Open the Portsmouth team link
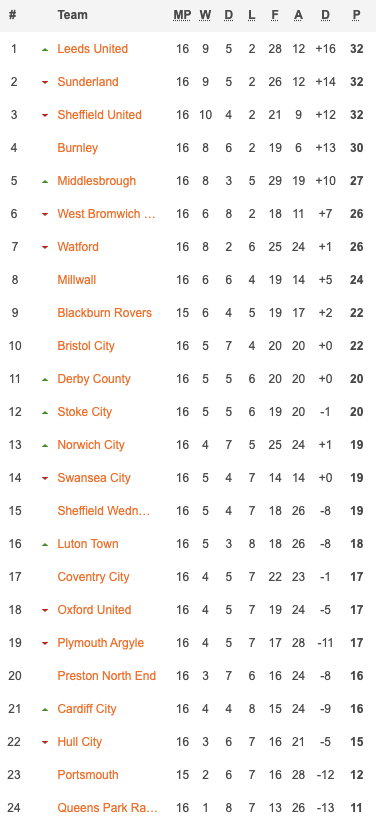Image resolution: width=376 pixels, height=824 pixels. tap(88, 775)
